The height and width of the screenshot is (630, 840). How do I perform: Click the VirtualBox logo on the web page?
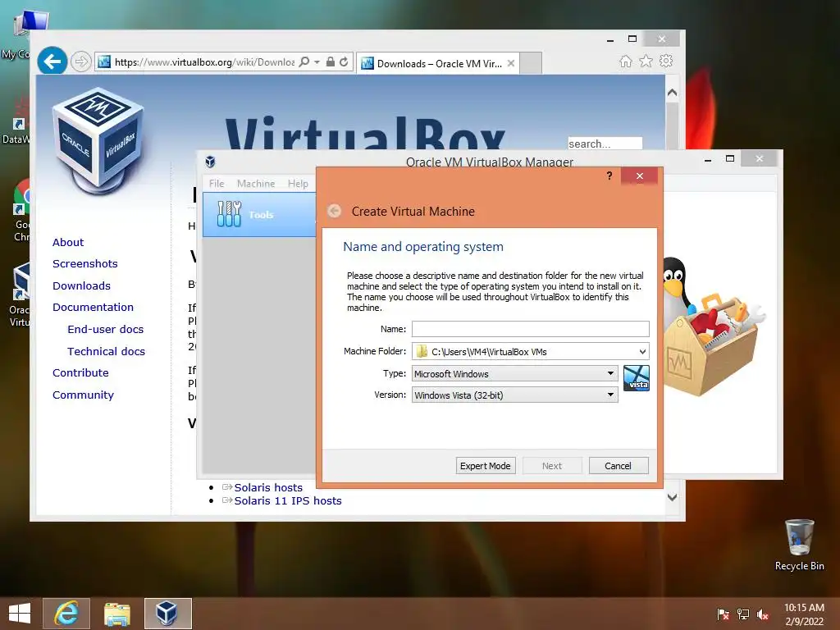click(98, 141)
